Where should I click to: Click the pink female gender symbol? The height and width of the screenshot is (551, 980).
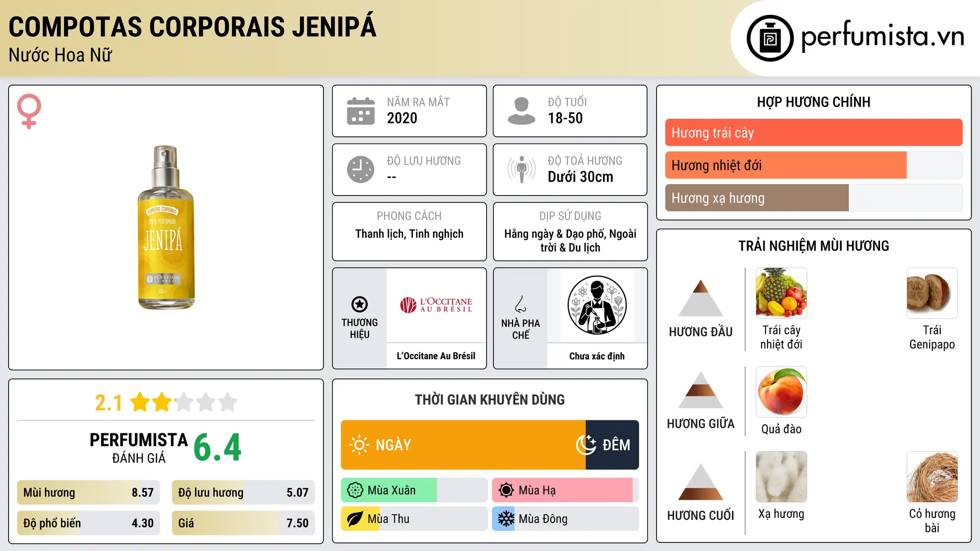coord(29,111)
